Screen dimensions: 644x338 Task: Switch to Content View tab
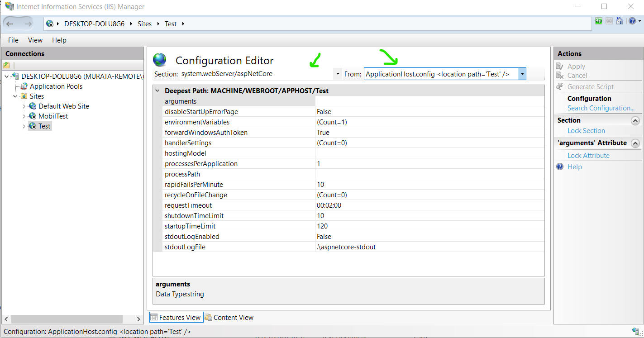click(x=229, y=317)
